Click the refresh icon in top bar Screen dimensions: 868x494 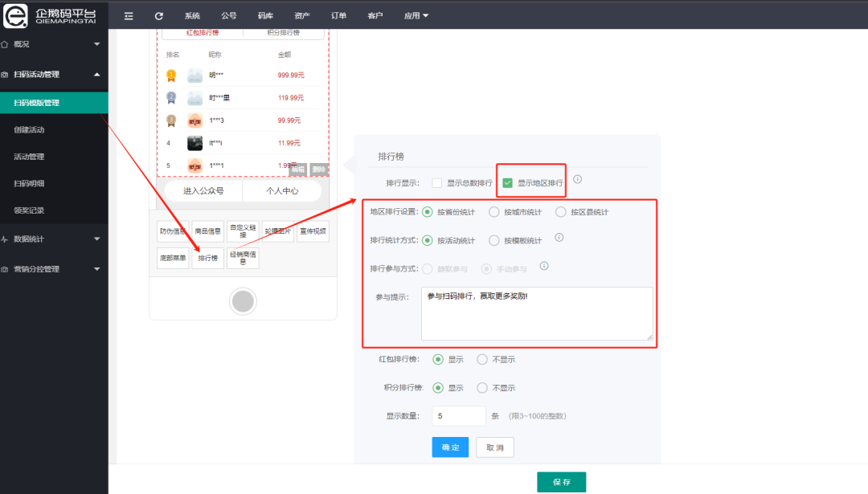point(159,15)
